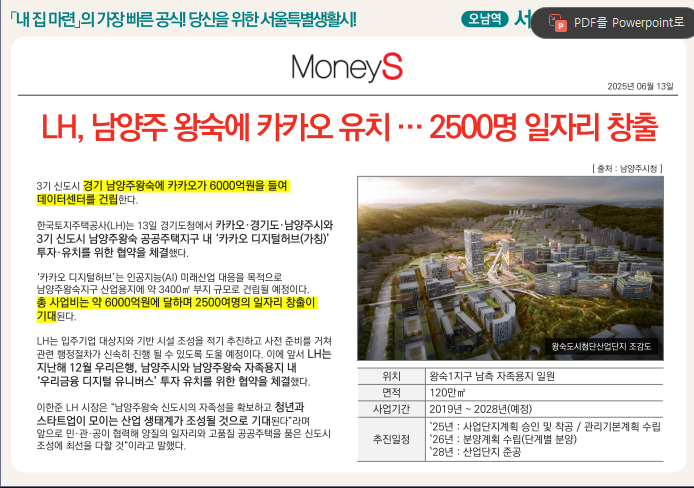The image size is (694, 488).
Task: Click the table value '2019년 ~ 2028년(예정)'
Action: pos(480,409)
